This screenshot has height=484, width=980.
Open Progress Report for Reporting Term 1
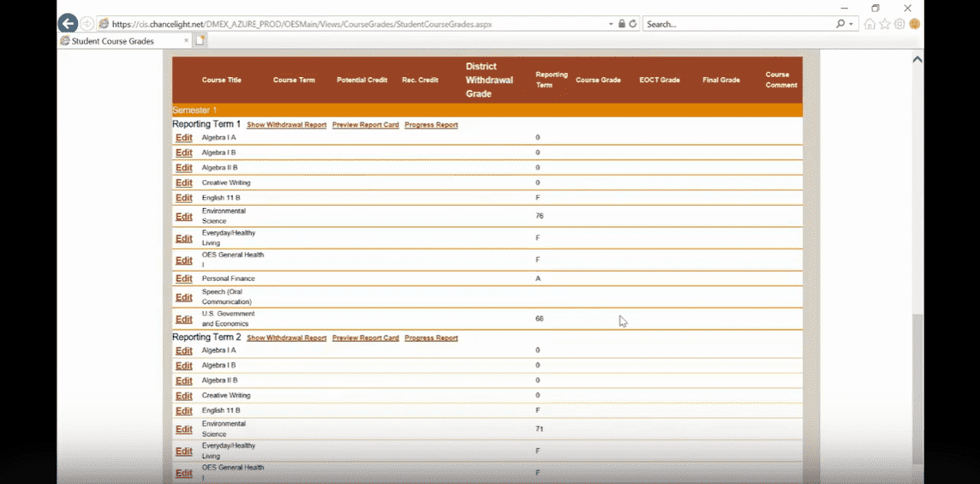tap(431, 125)
